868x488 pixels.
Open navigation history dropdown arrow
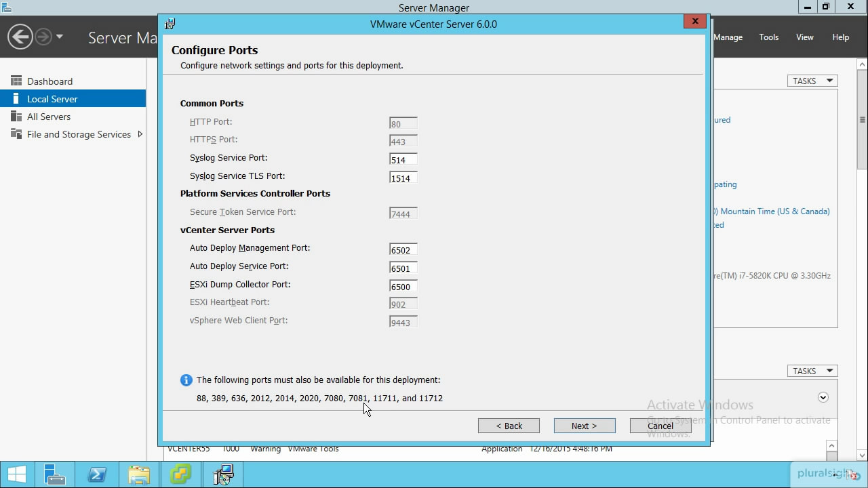(x=60, y=37)
